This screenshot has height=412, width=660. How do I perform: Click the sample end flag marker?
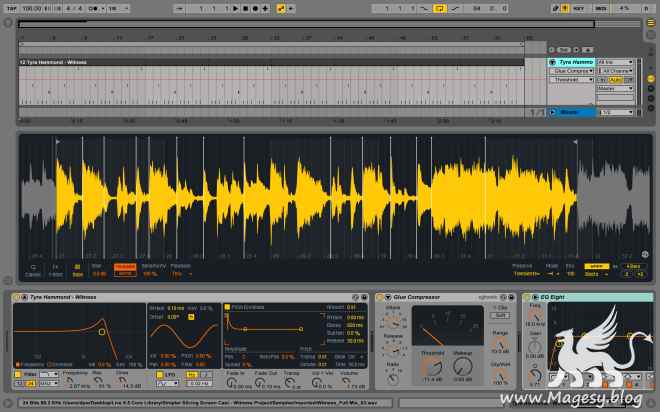574,142
